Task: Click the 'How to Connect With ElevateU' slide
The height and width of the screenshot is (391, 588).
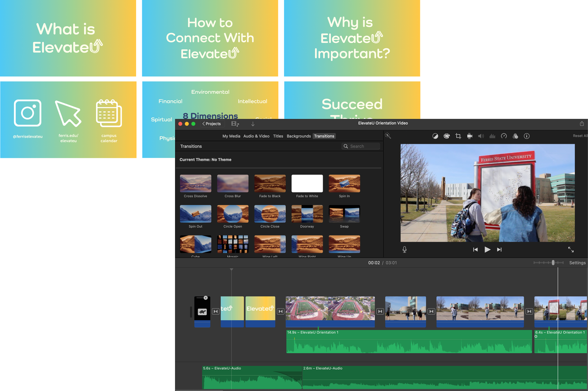Action: point(210,38)
